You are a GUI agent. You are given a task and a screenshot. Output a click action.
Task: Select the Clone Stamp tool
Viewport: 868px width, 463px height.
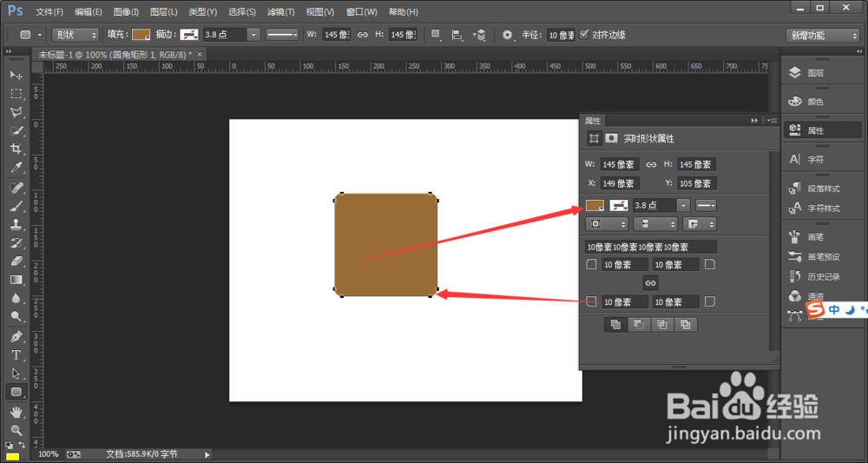pos(16,224)
